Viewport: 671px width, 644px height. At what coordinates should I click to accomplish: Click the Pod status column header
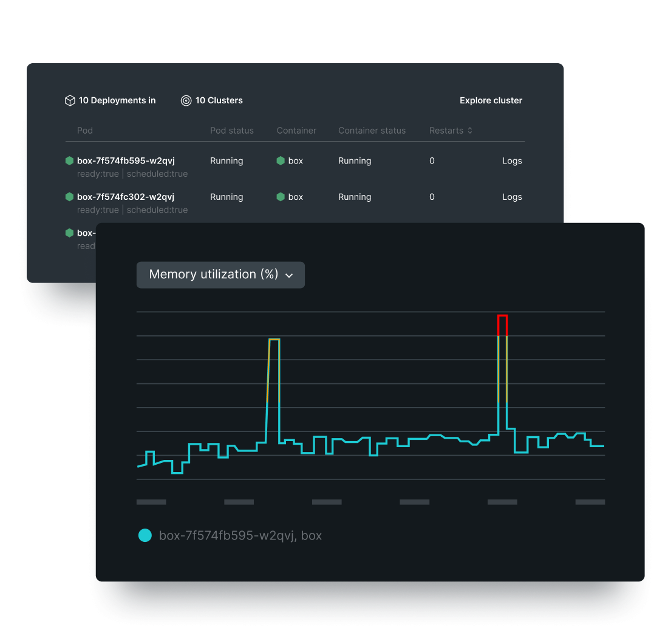pos(232,131)
